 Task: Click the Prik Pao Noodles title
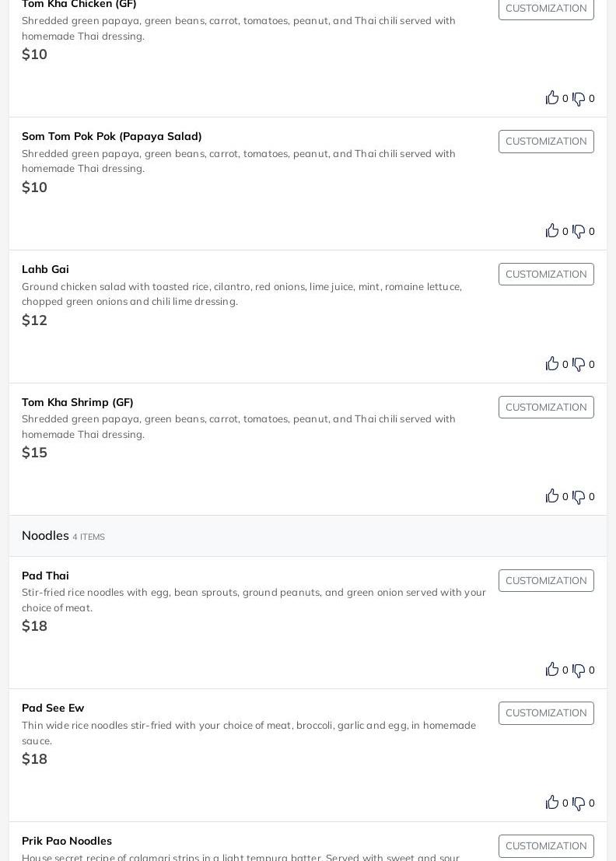[x=67, y=841]
